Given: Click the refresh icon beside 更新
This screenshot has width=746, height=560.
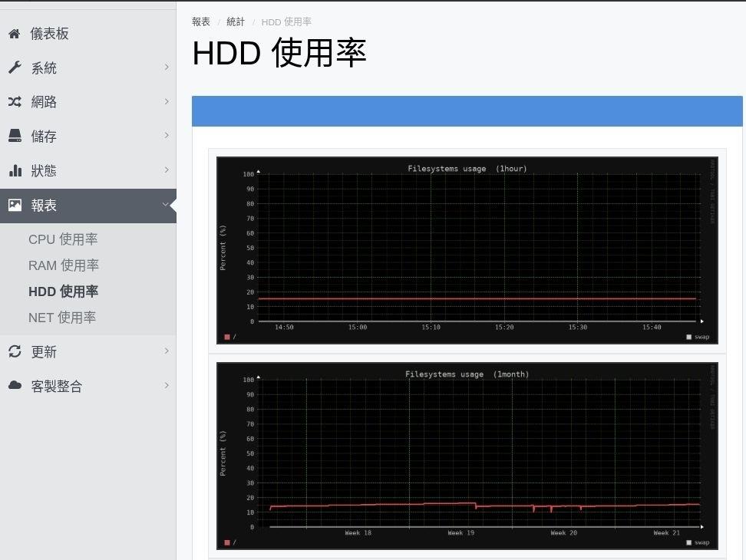Looking at the screenshot, I should [15, 351].
